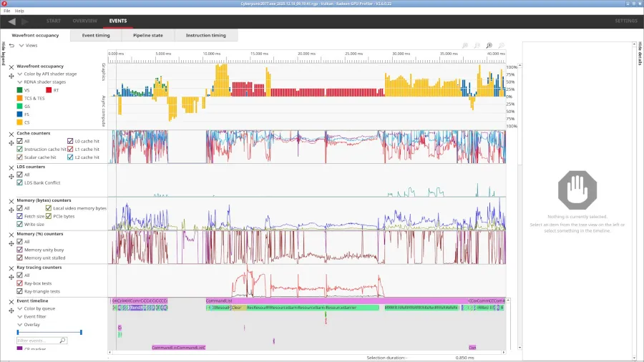This screenshot has height=362, width=644.
Task: Open the SETTINGS page
Action: coord(625,21)
